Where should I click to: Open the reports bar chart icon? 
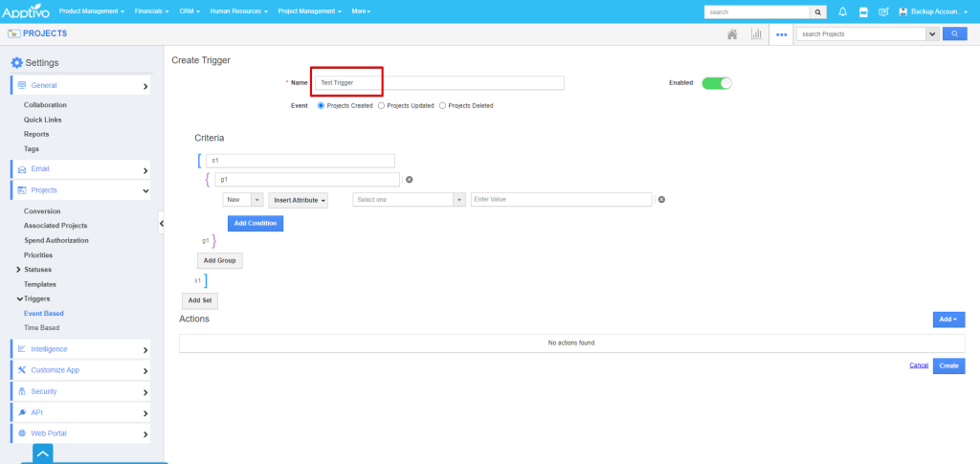757,33
